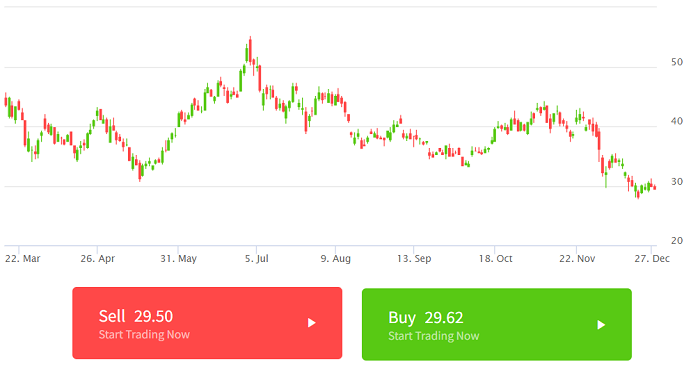Viewport: 700px width, 380px height.
Task: Click 'Start Trading Now' under Sell
Action: [144, 334]
